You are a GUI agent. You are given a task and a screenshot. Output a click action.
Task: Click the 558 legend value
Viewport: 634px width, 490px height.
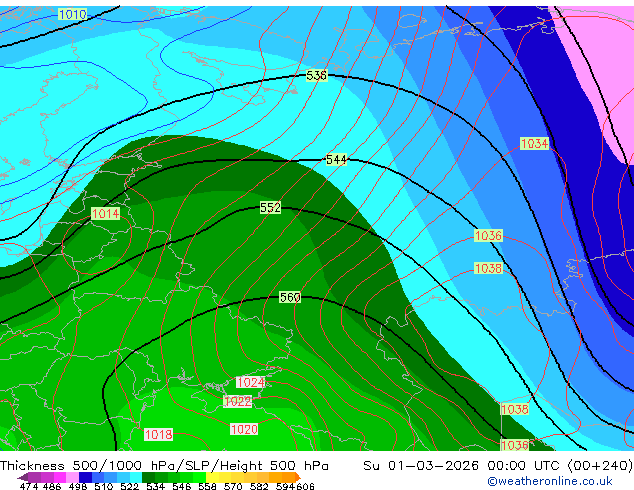point(207,486)
